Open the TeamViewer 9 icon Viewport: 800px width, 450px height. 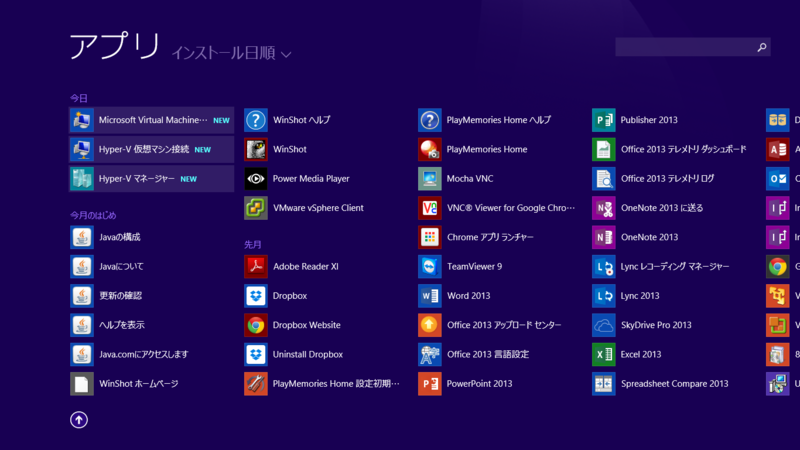click(430, 266)
